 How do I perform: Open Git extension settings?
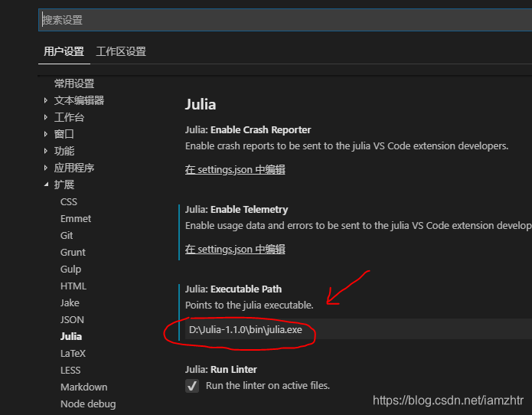tap(67, 236)
